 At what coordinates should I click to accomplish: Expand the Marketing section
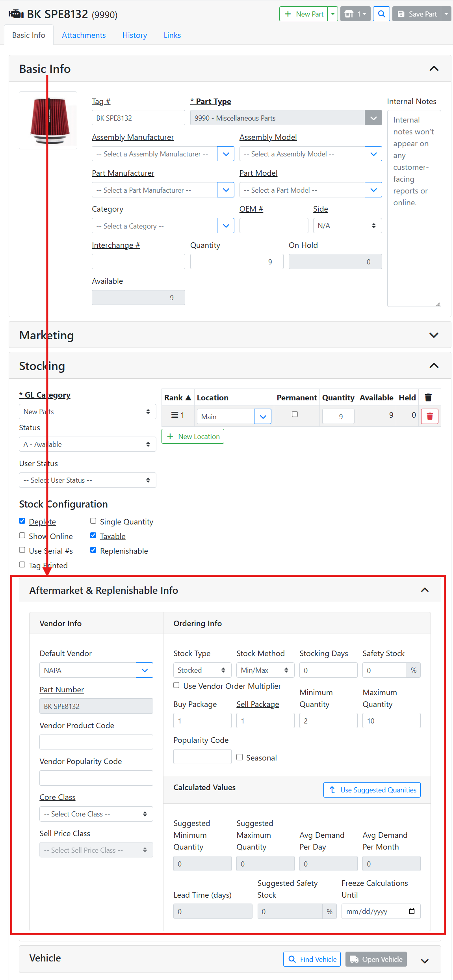(x=434, y=335)
